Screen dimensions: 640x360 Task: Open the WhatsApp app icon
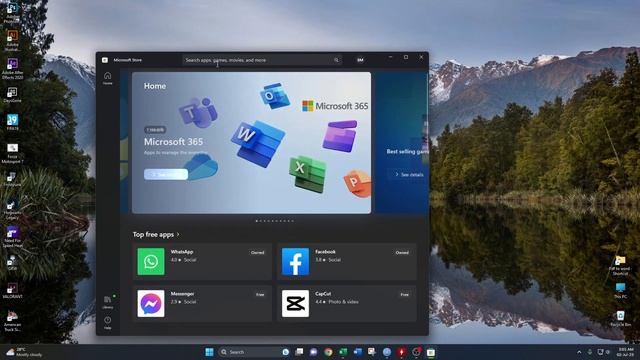point(151,262)
